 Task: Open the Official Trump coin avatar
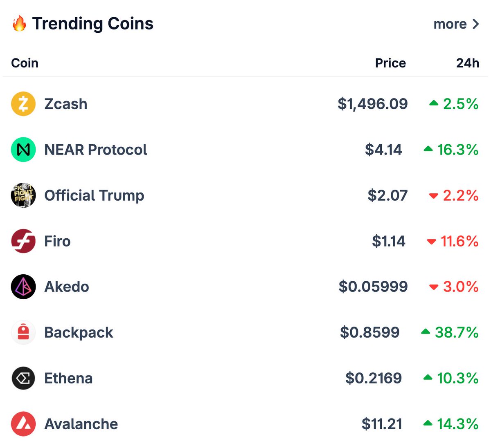(23, 195)
